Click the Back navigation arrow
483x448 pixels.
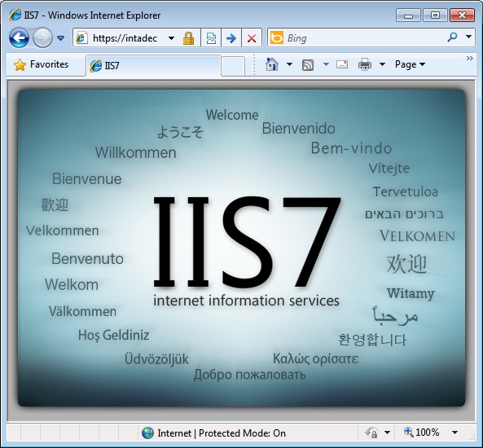pos(19,38)
